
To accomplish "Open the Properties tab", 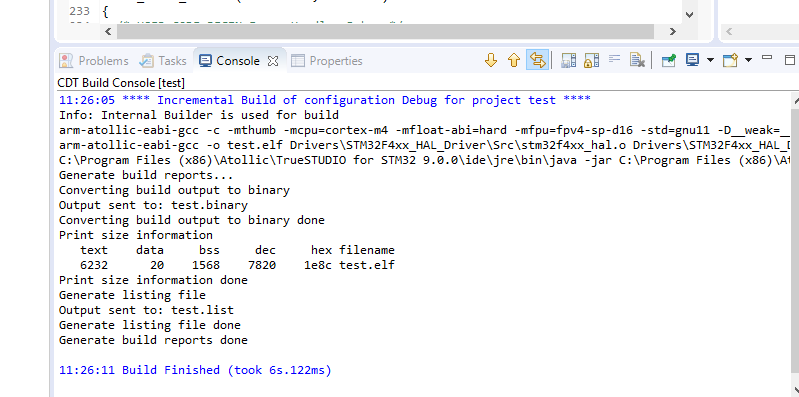I will (x=327, y=61).
